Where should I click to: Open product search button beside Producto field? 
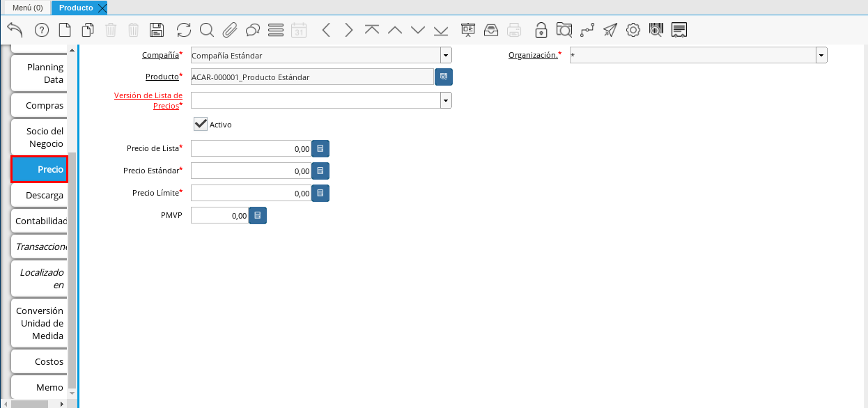click(444, 77)
